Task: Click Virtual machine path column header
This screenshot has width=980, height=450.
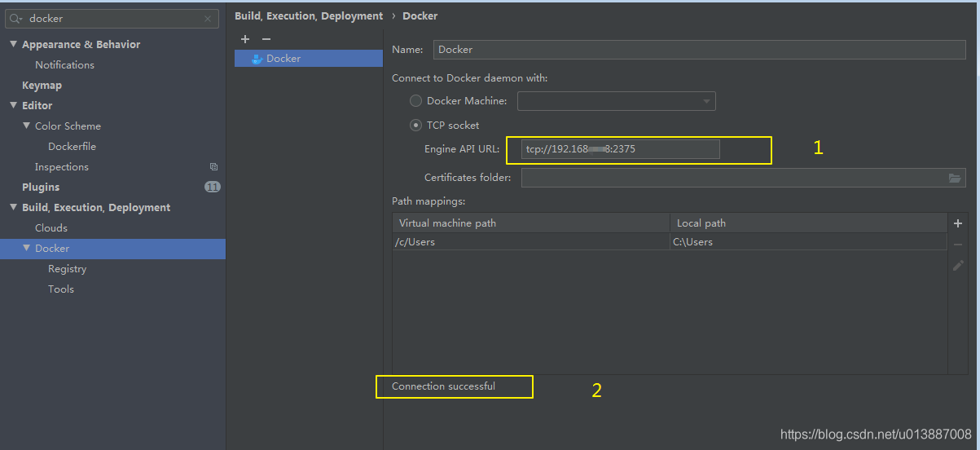Action: [531, 223]
